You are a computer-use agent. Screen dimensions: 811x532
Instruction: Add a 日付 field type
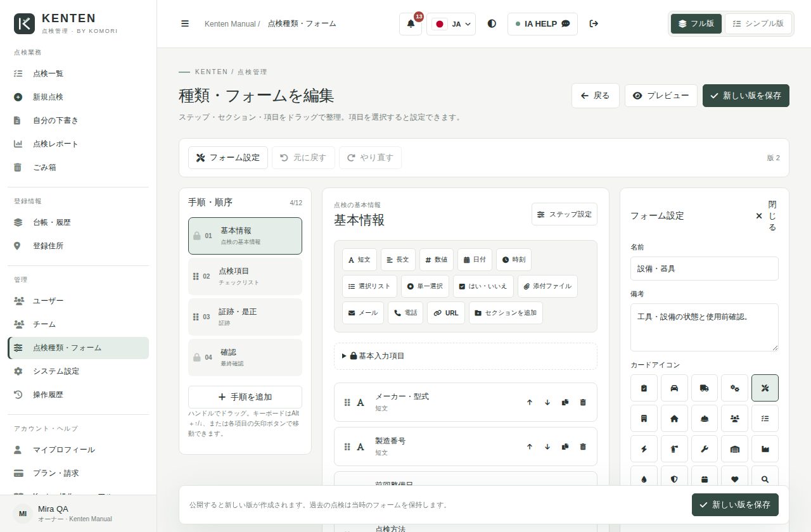pos(475,260)
